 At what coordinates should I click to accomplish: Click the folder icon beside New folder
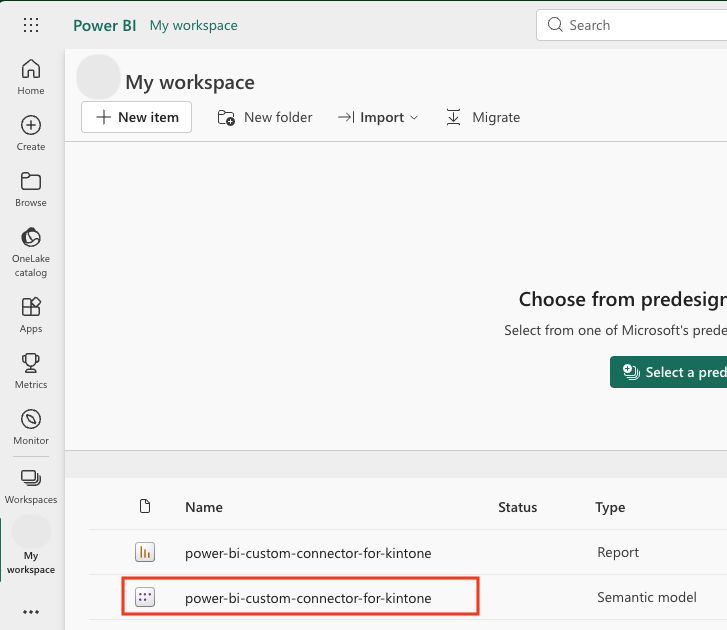pos(226,117)
